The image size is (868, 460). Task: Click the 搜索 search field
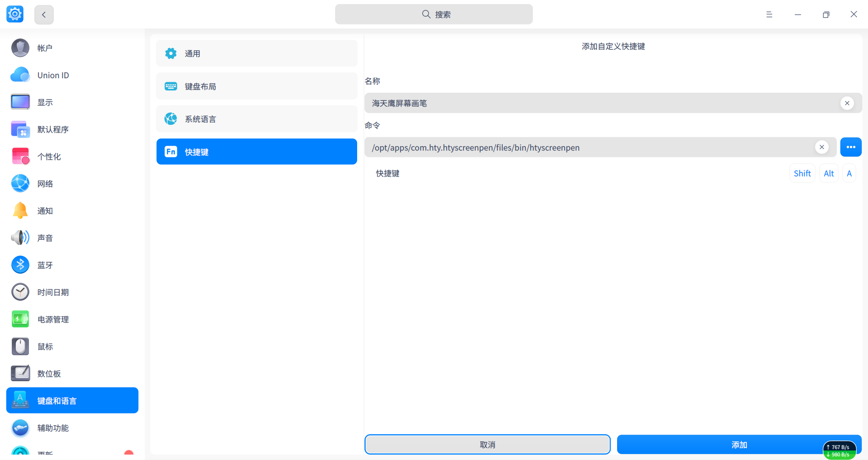click(434, 14)
